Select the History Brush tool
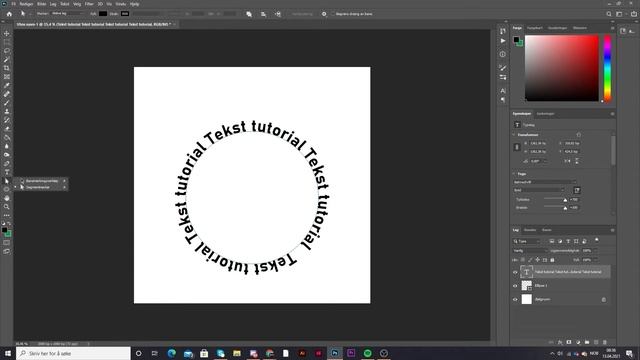640x360 pixels. [x=7, y=120]
